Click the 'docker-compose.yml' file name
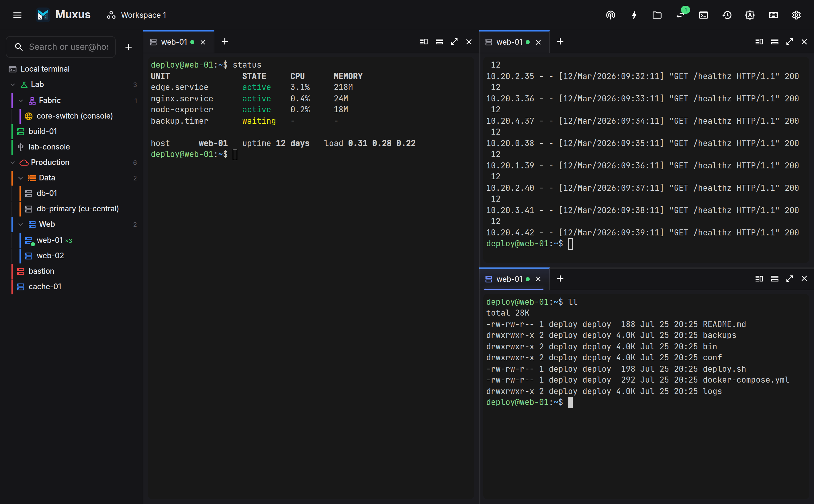 tap(746, 380)
